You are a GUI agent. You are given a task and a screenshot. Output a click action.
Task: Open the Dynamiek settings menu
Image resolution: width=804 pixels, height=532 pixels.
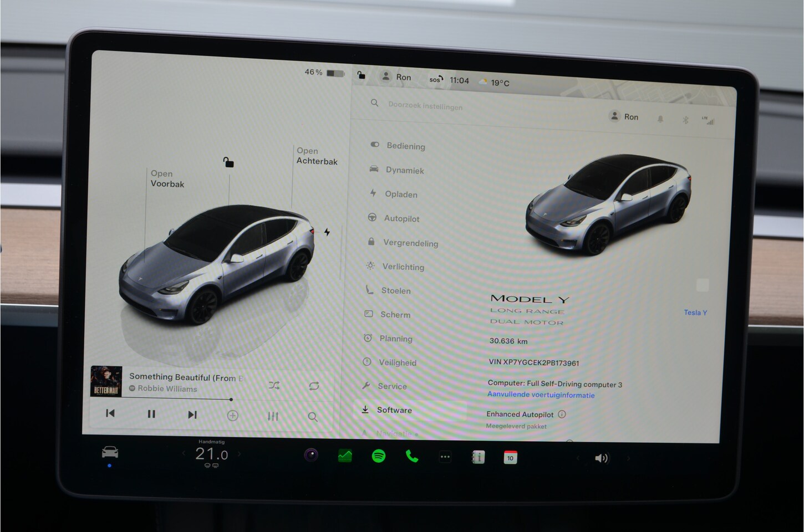[397, 170]
